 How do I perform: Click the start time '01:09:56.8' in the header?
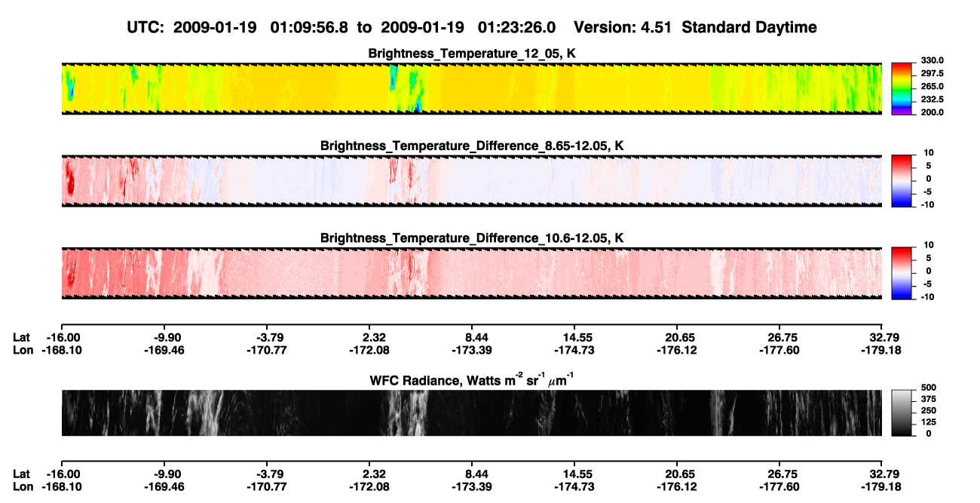point(311,28)
